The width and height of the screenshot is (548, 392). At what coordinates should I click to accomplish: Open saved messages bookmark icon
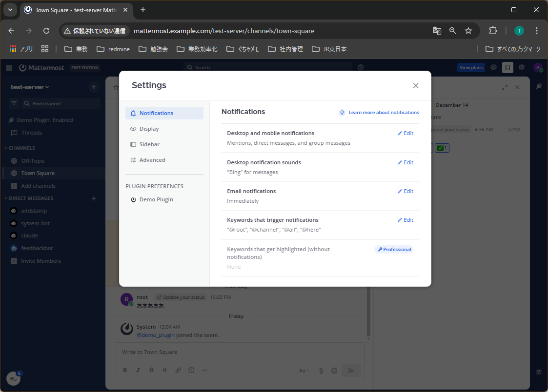click(507, 67)
